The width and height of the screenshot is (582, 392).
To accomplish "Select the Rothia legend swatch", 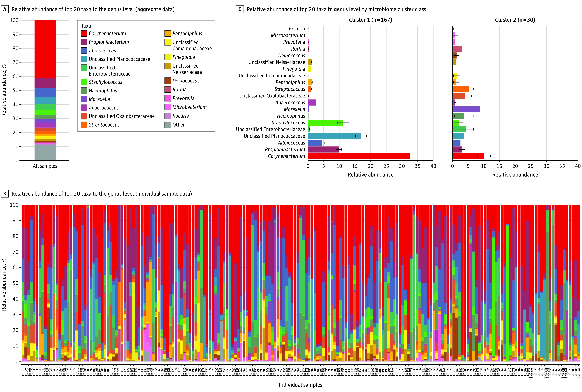I will pos(168,90).
